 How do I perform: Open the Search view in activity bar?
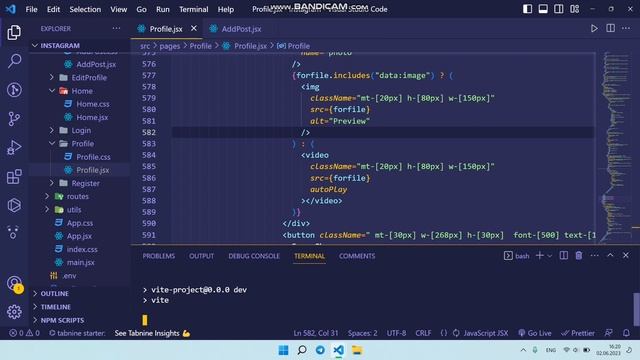tap(14, 61)
